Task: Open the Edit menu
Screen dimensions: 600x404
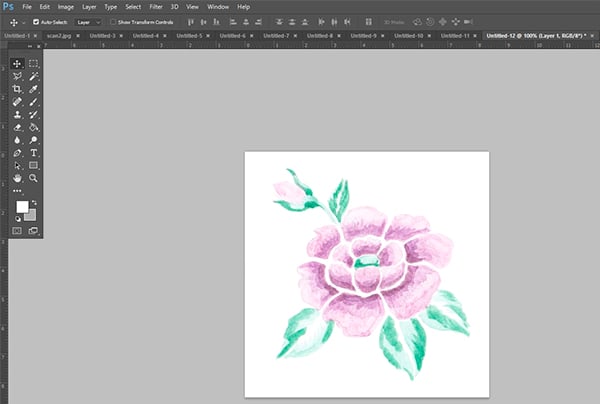Action: click(x=44, y=7)
